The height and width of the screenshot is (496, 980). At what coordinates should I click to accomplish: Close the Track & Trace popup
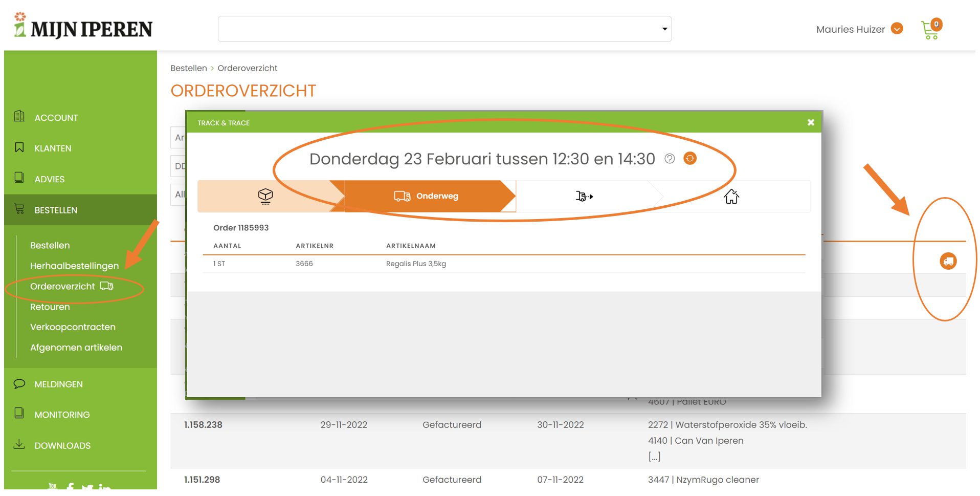tap(810, 122)
